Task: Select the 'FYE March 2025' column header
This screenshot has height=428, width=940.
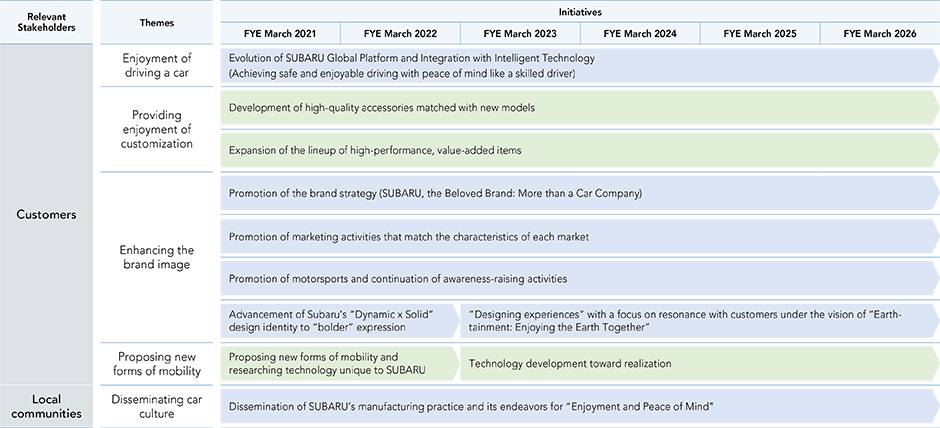Action: (x=760, y=34)
